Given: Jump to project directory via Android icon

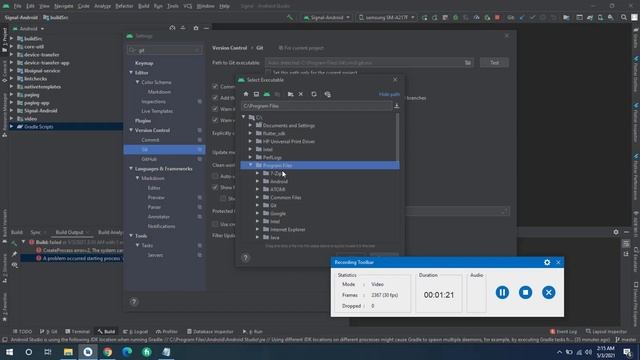Looking at the screenshot, I should pyautogui.click(x=267, y=94).
